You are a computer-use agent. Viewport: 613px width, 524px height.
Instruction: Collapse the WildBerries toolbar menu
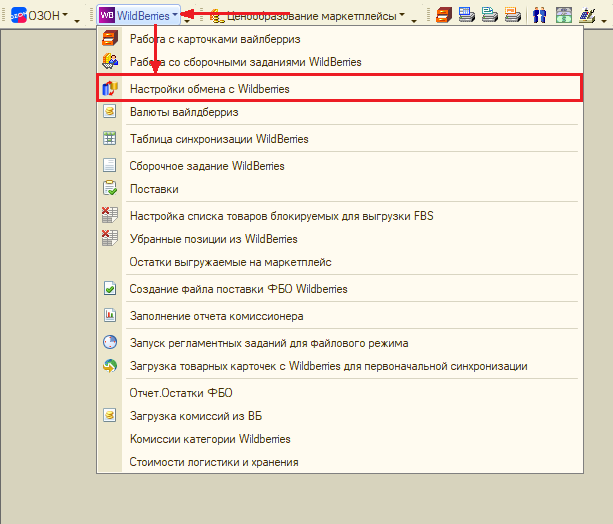(x=139, y=15)
